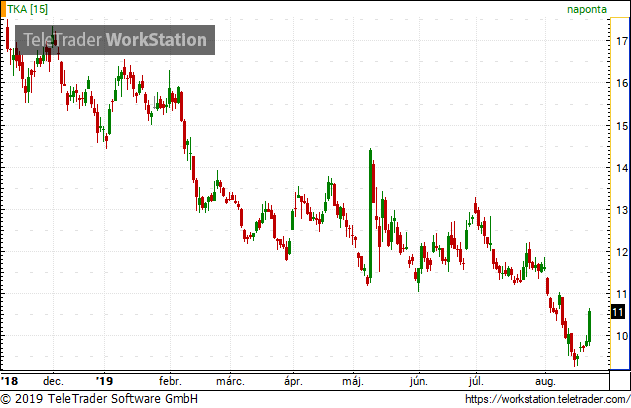
Task: Click the 'ápr.' date axis label
Action: pyautogui.click(x=293, y=381)
